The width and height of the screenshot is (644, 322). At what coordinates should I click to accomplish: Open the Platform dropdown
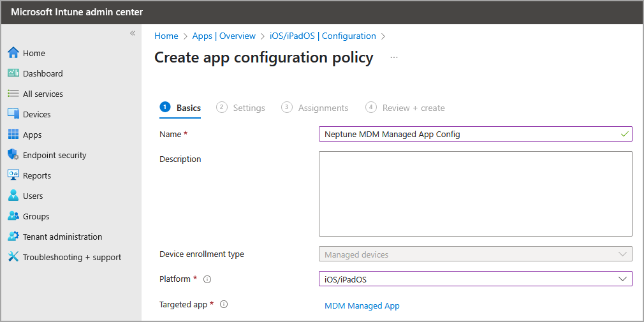[476, 279]
